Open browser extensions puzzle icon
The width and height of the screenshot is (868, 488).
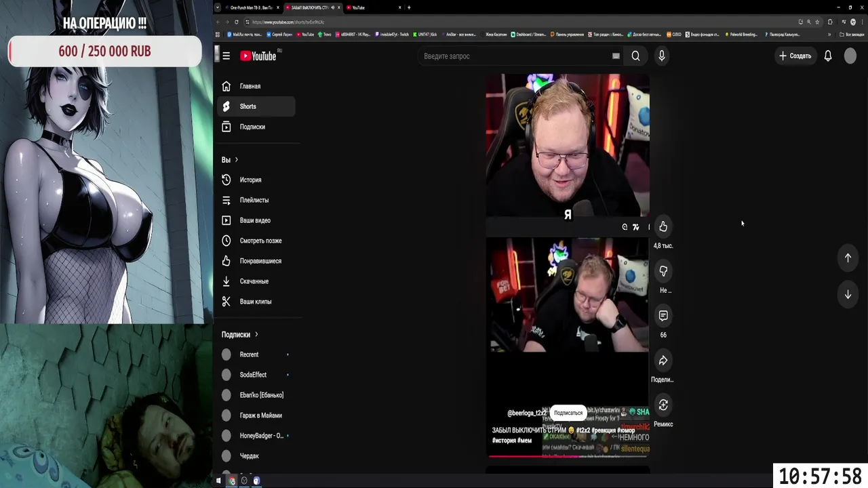click(830, 22)
